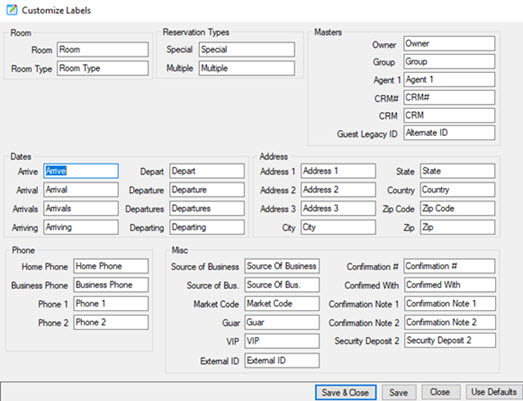
Task: Focus the Business Phone input box
Action: (111, 285)
